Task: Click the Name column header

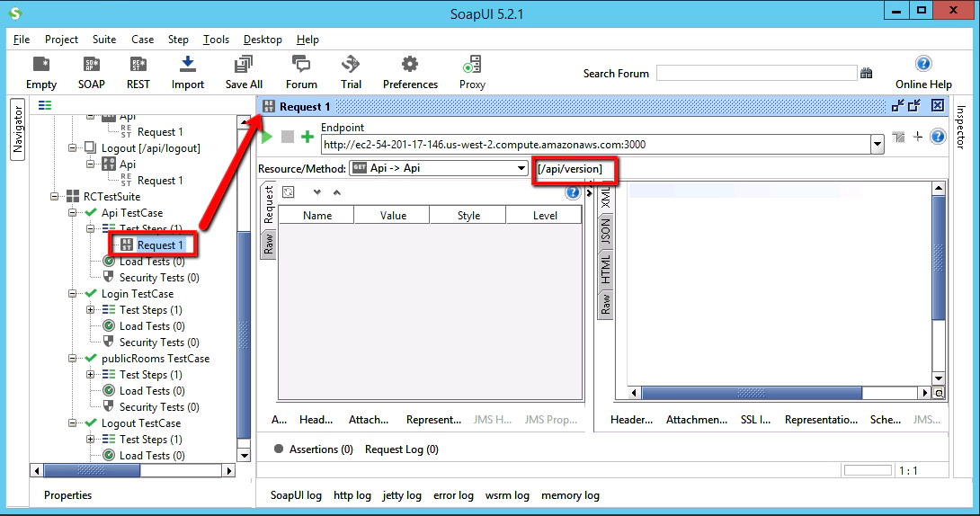Action: (x=316, y=216)
